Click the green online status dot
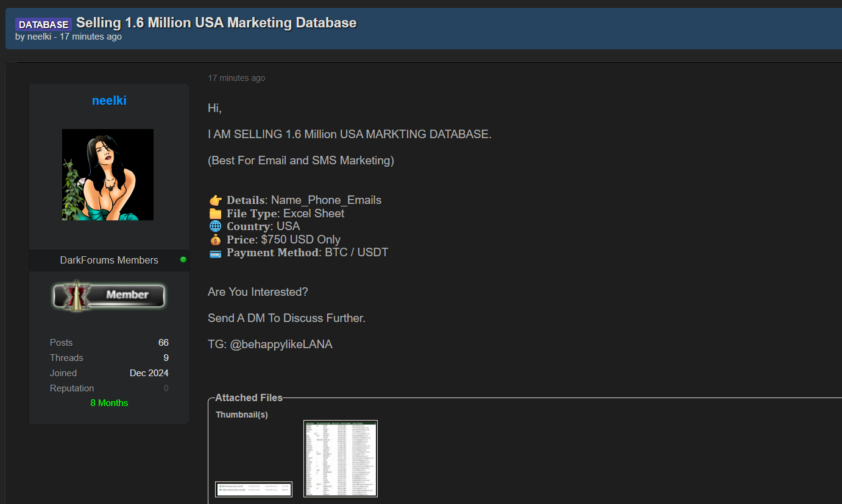842x504 pixels. [183, 260]
